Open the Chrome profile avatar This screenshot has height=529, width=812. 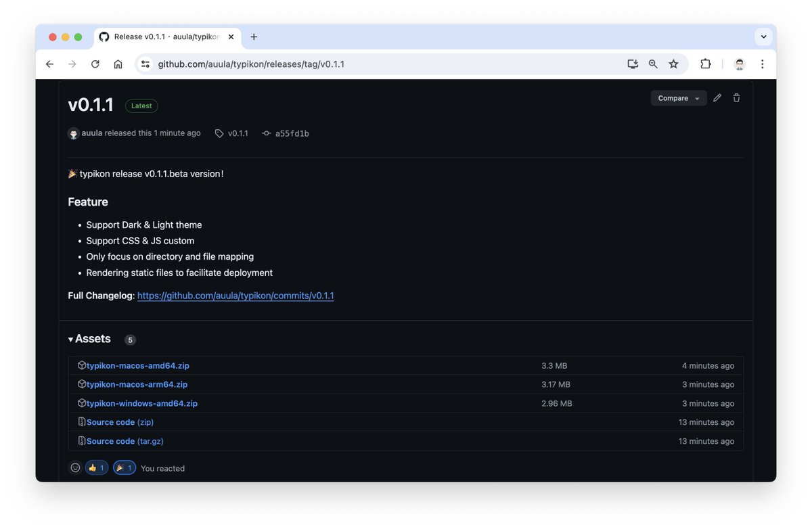point(740,64)
